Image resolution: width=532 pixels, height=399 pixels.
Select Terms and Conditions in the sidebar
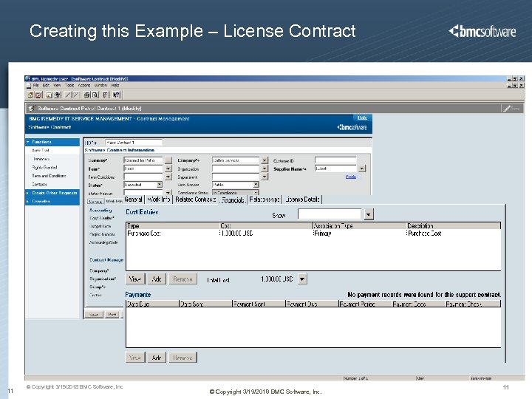click(x=49, y=176)
